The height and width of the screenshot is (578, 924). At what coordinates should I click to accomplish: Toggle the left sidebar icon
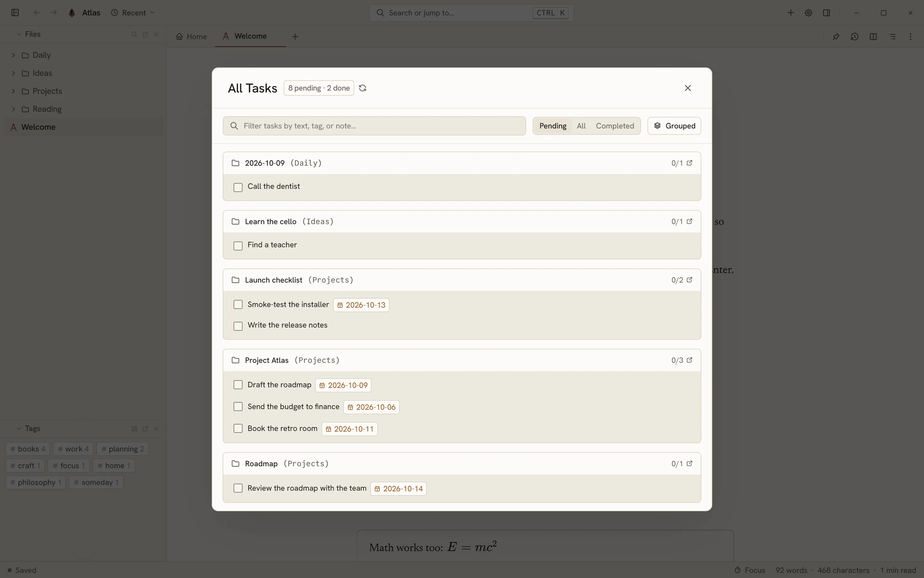(15, 13)
